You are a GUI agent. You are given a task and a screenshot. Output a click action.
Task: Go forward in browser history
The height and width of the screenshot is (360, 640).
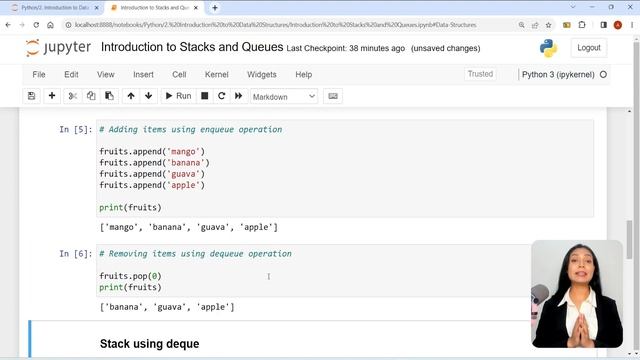(22, 25)
